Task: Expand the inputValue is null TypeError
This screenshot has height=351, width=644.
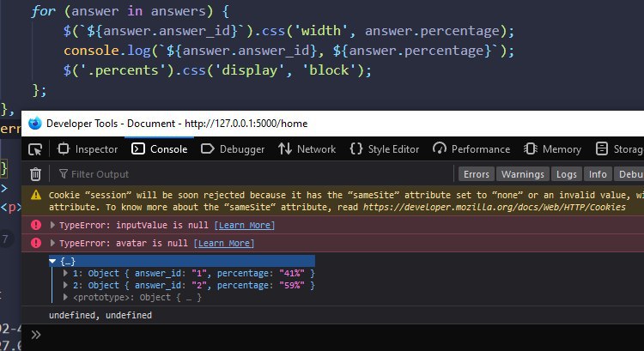Action: pos(52,225)
